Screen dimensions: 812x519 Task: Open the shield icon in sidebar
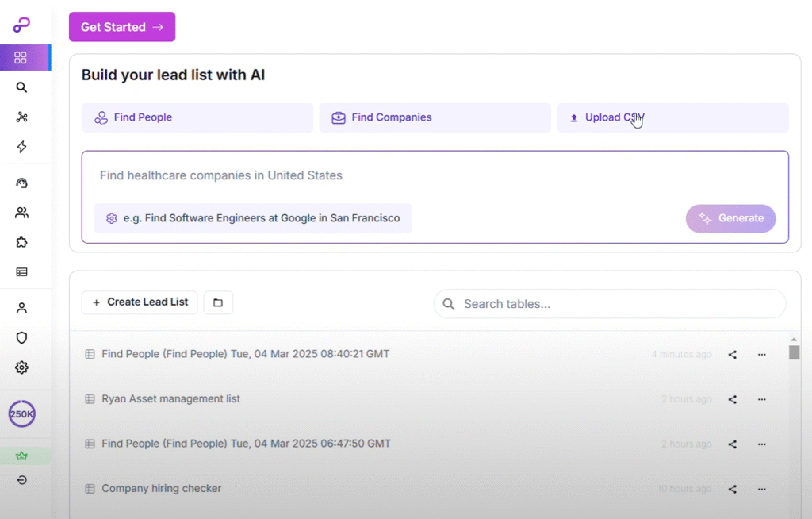[x=21, y=337]
